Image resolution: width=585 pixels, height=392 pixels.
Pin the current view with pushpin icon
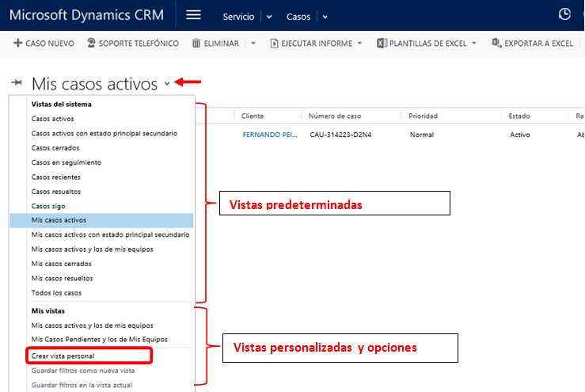pyautogui.click(x=17, y=83)
